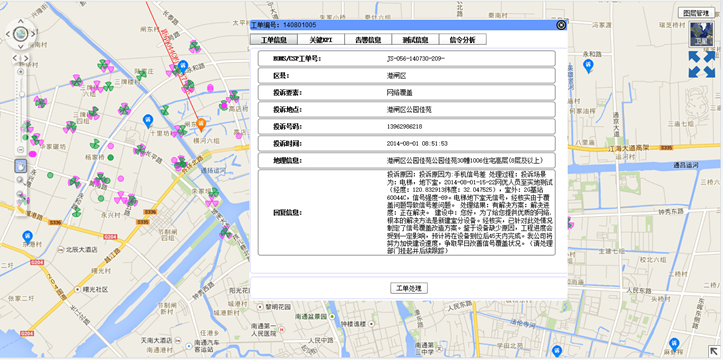Click the orange complaint marker on map
This screenshot has height=360, width=723.
pos(201,124)
